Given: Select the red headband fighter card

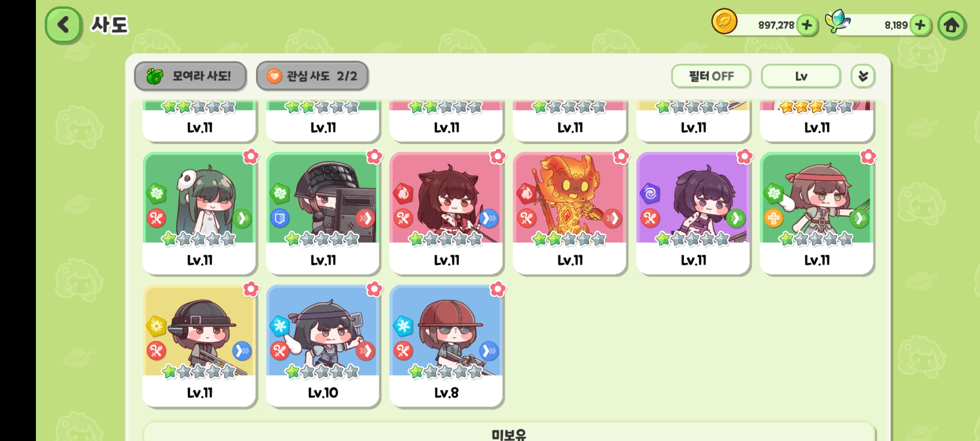Looking at the screenshot, I should [x=817, y=213].
